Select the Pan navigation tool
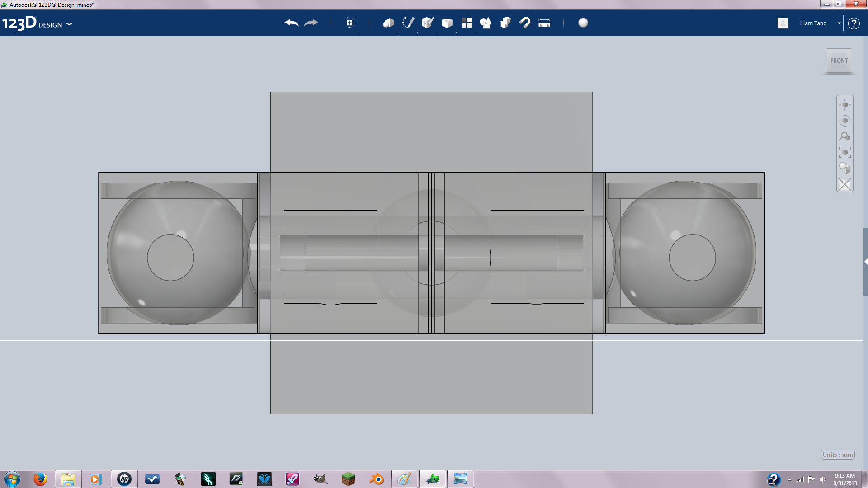This screenshot has width=868, height=488. [845, 105]
